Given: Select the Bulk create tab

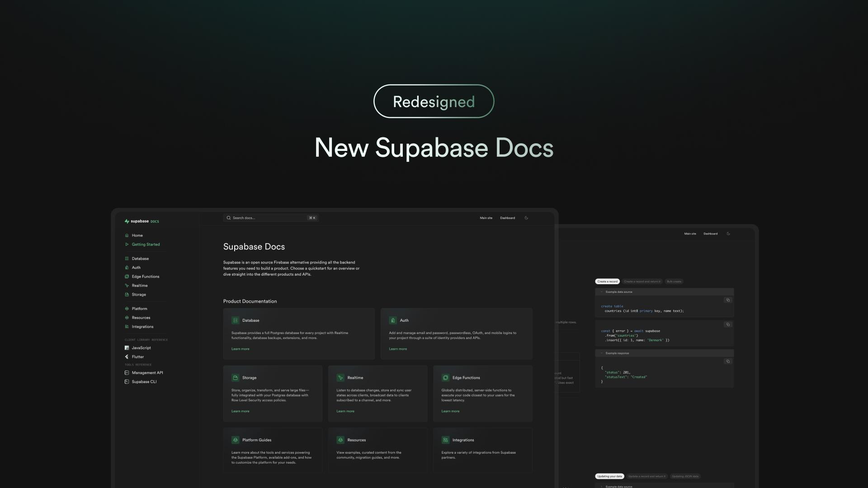Looking at the screenshot, I should 674,282.
